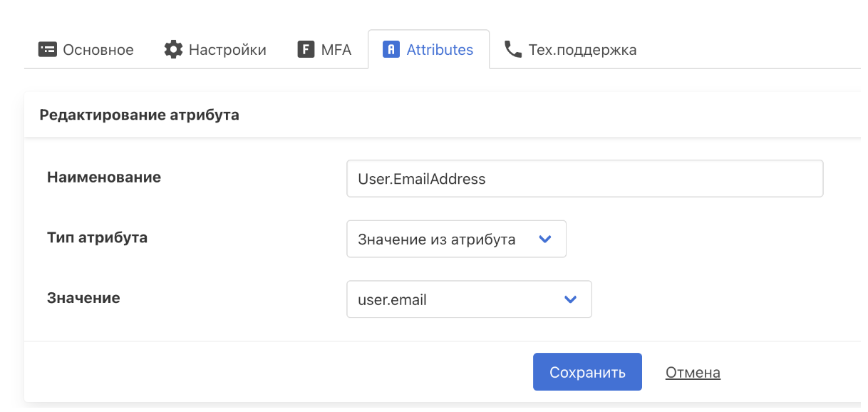Screen dimensions: 868x412
Task: Click the phone icon beside Тех.поддержка
Action: [512, 50]
